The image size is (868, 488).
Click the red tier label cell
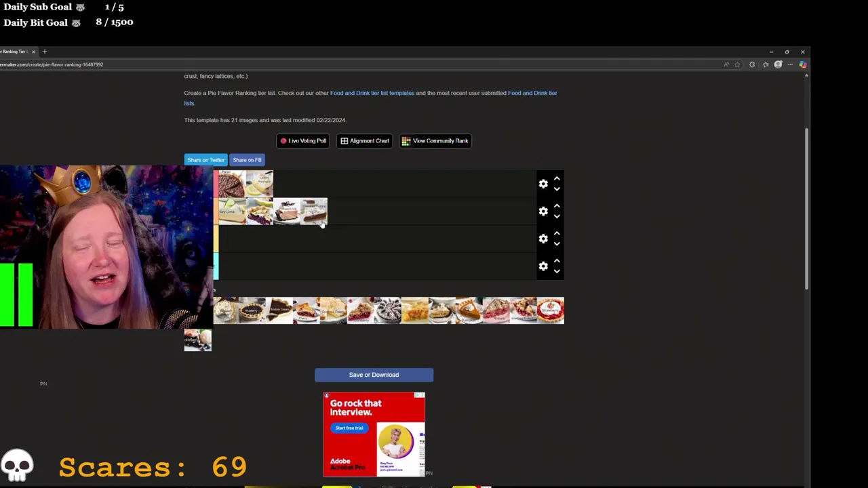(x=216, y=184)
